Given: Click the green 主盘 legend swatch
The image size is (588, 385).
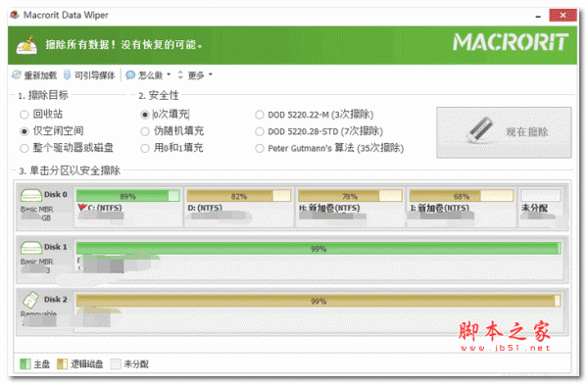Looking at the screenshot, I should click(25, 363).
